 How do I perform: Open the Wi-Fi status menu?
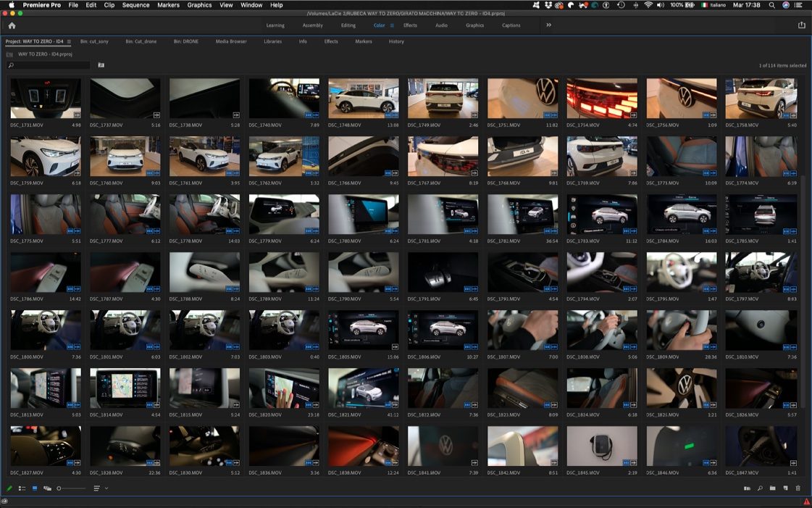click(x=648, y=5)
